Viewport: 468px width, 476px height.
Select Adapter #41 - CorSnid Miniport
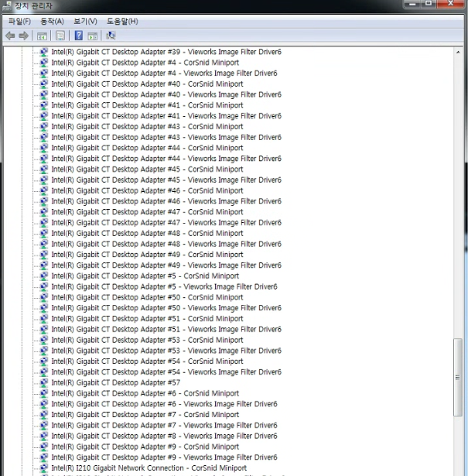147,105
